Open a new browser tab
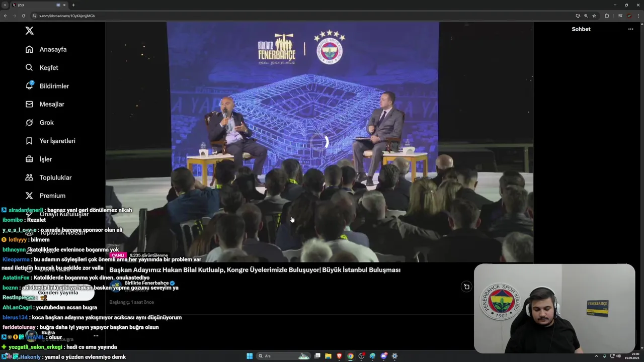Screen dimensions: 644x362 pos(73,5)
